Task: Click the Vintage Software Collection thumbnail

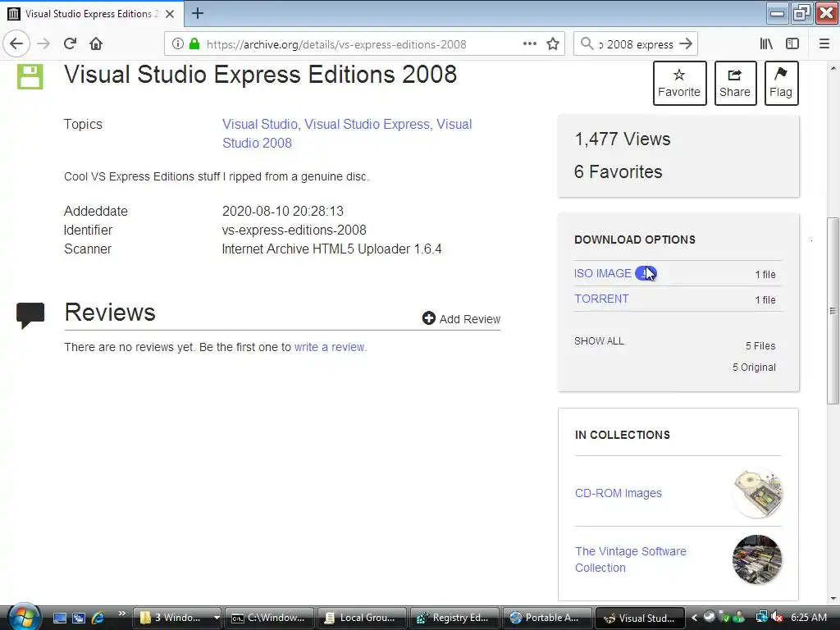Action: coord(757,559)
